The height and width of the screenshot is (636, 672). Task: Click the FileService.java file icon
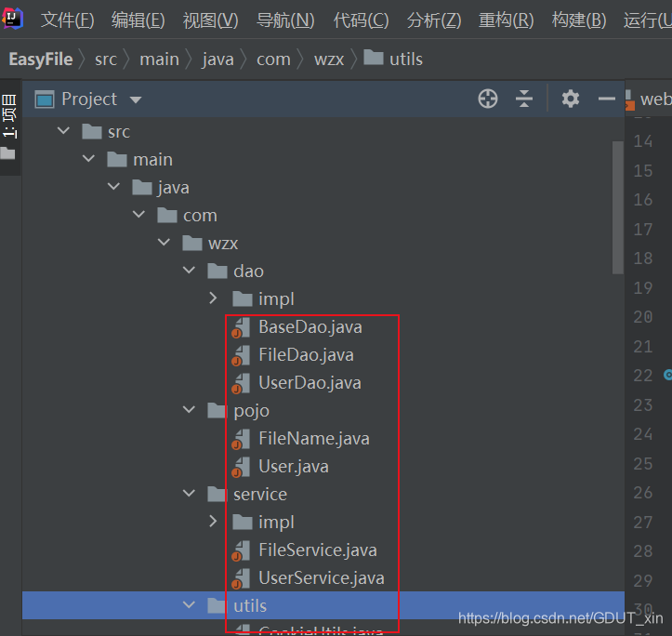click(241, 550)
